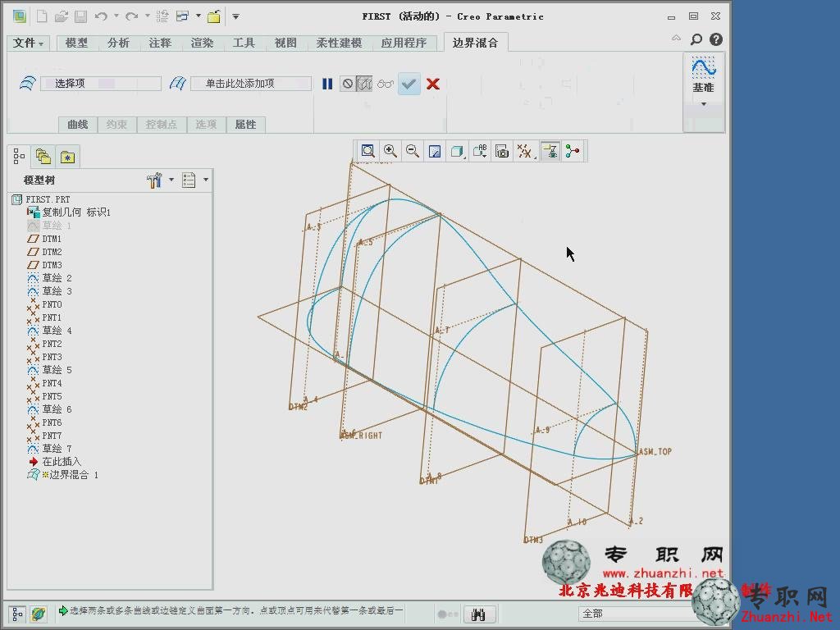This screenshot has height=630, width=840.
Task: Open the windows switcher icon
Action: pos(183,16)
